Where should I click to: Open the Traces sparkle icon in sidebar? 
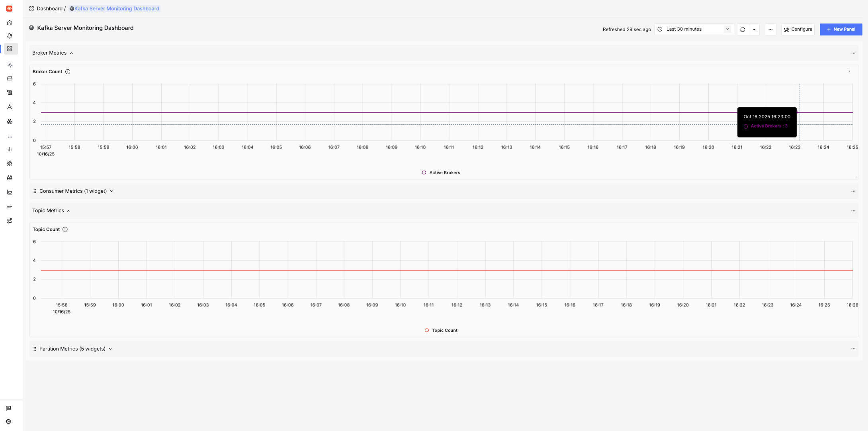(x=10, y=65)
